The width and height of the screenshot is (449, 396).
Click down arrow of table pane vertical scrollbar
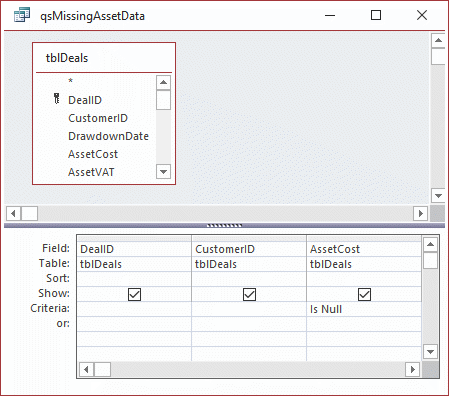click(x=438, y=196)
